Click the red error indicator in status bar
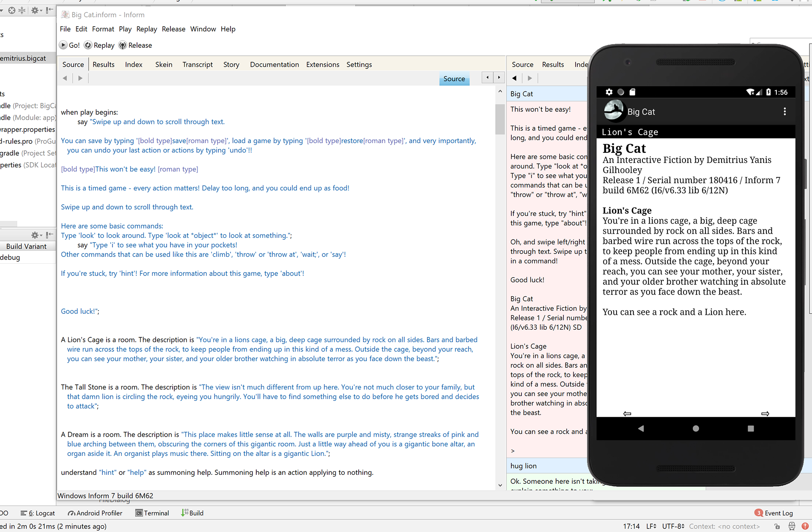This screenshot has width=812, height=532. coord(805,526)
